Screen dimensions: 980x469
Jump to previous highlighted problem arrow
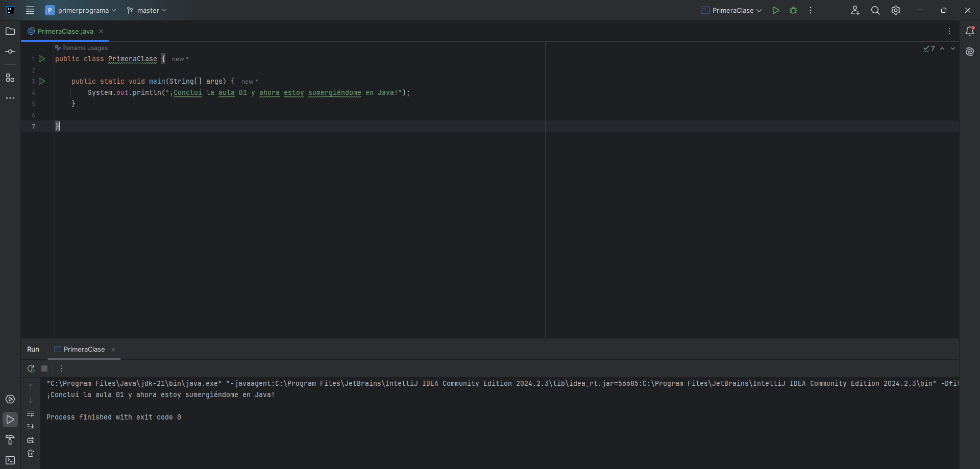click(942, 48)
